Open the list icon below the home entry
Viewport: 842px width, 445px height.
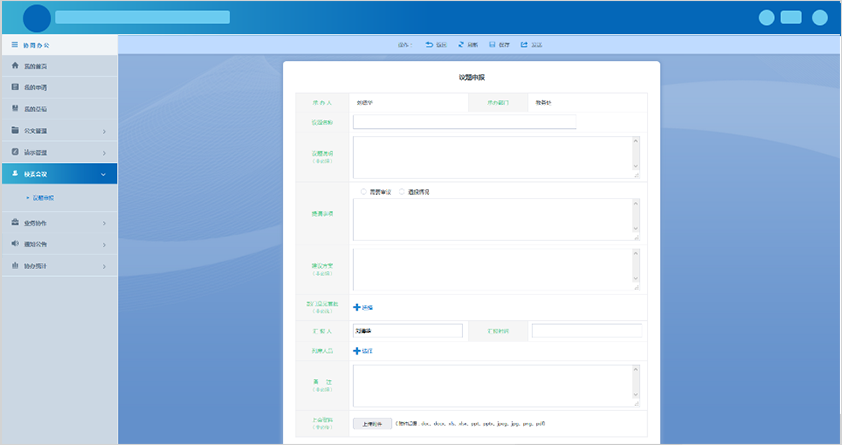(x=15, y=87)
